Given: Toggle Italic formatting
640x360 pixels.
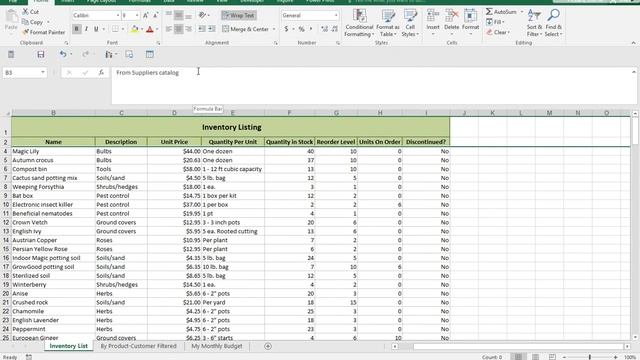Looking at the screenshot, I should click(86, 29).
